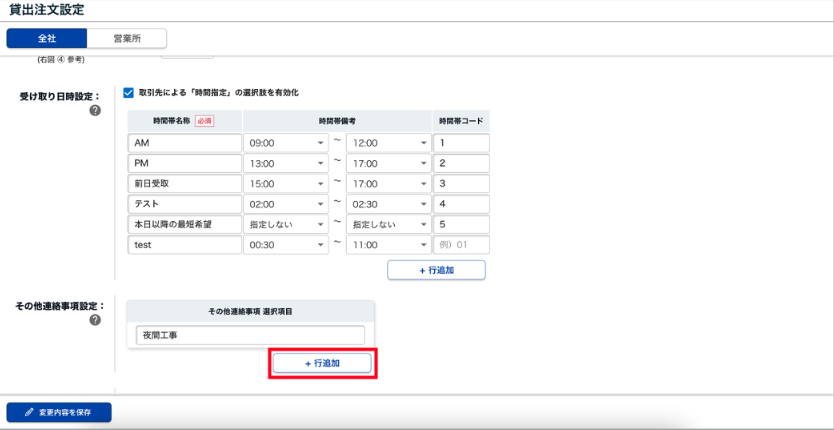
Task: Open テスト row end time 02:30 dropdown
Action: click(x=388, y=204)
